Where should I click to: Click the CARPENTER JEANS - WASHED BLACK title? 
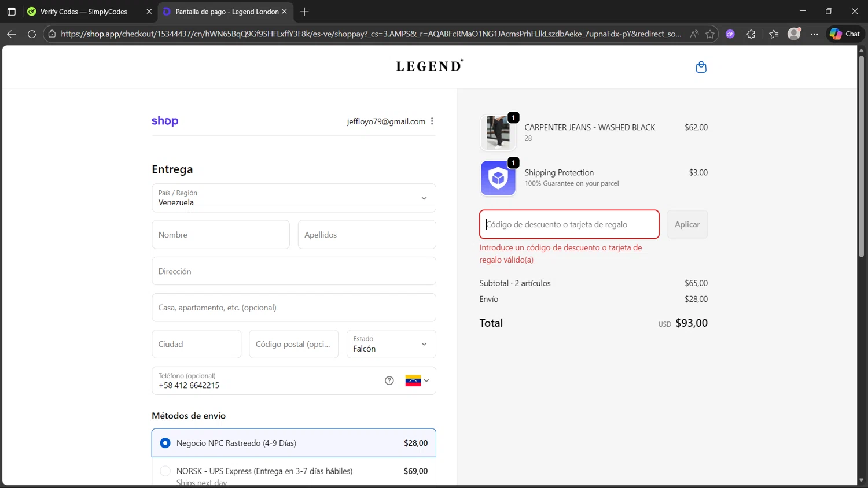pyautogui.click(x=590, y=127)
